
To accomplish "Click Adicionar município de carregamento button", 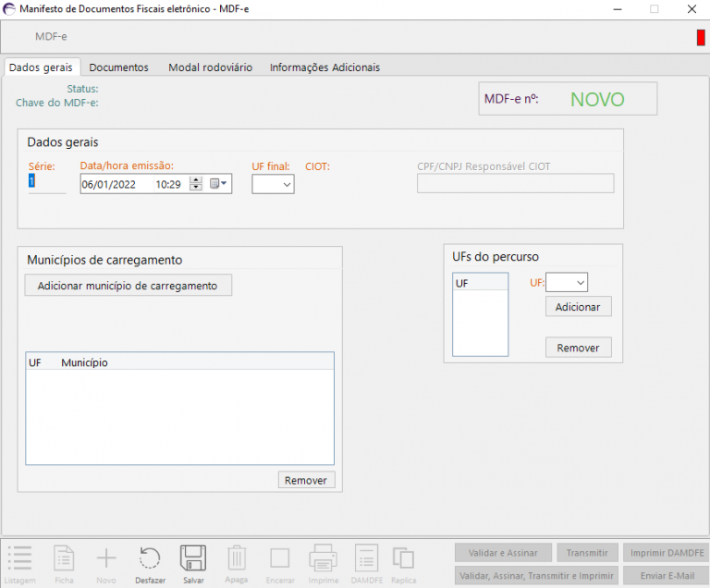I will click(x=128, y=286).
